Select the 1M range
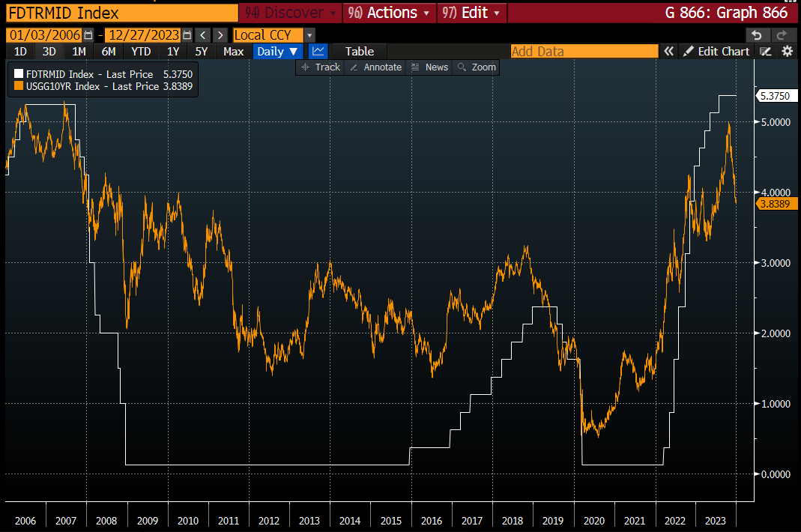Viewport: 801px width, 532px height. click(79, 51)
